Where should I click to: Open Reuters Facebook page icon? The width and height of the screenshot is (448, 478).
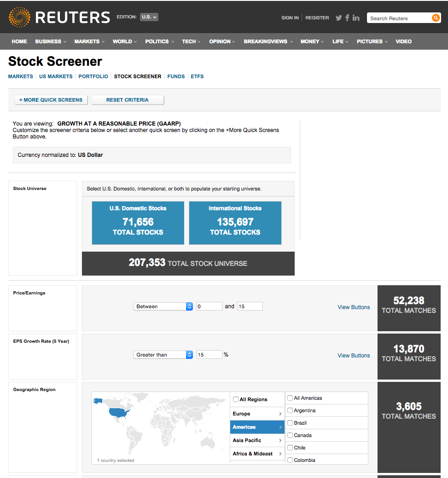347,17
